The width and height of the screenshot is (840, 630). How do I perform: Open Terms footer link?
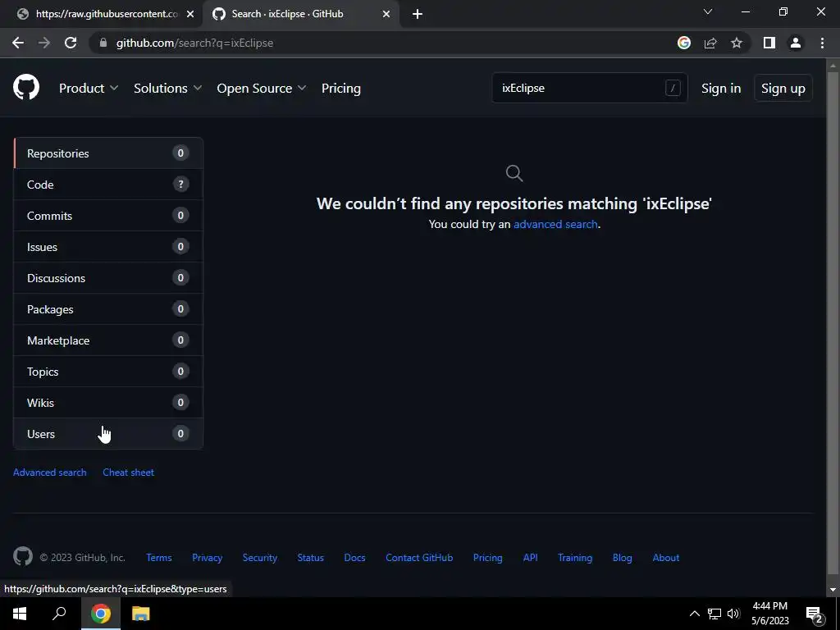pyautogui.click(x=159, y=557)
